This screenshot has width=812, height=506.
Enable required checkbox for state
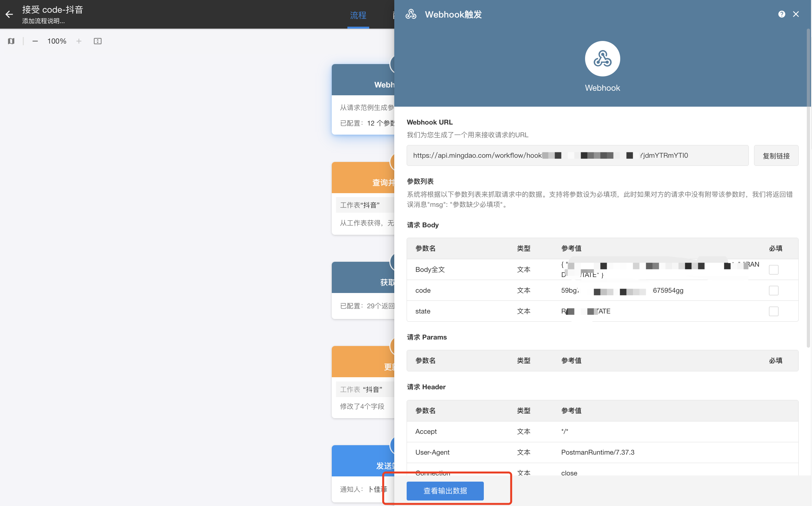point(773,311)
